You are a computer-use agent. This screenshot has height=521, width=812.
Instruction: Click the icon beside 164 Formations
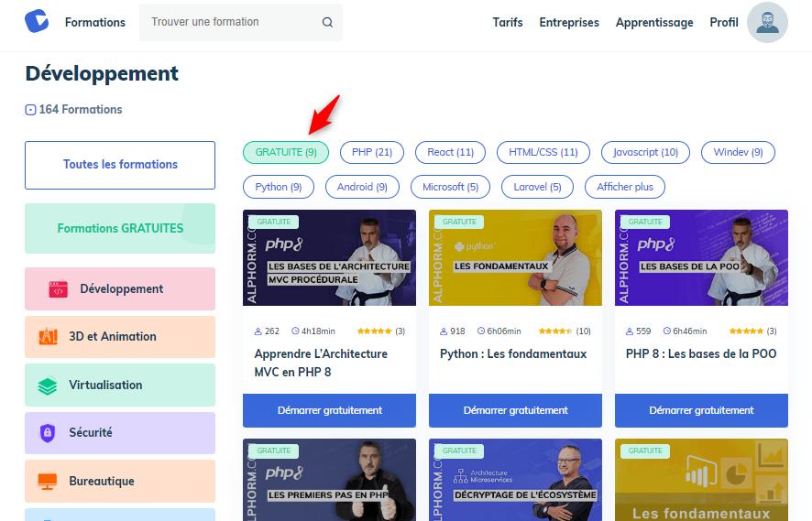coord(30,110)
